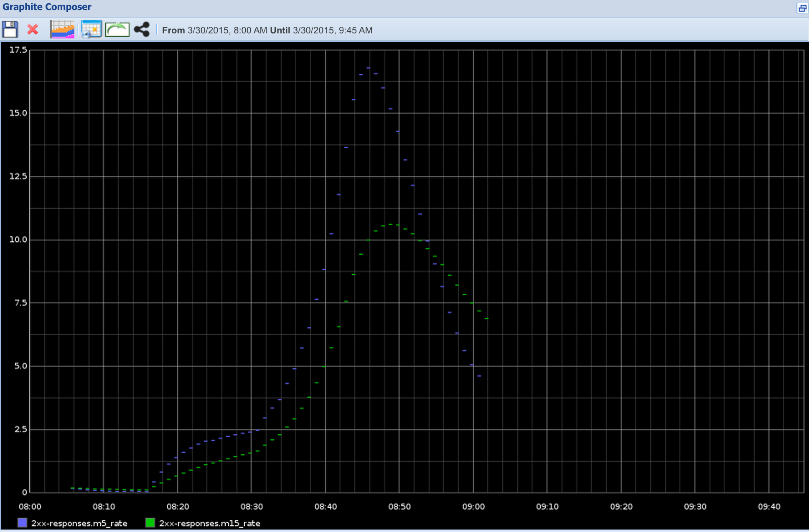Click the 17.5 y-axis value label
This screenshot has width=809, height=532.
18,50
